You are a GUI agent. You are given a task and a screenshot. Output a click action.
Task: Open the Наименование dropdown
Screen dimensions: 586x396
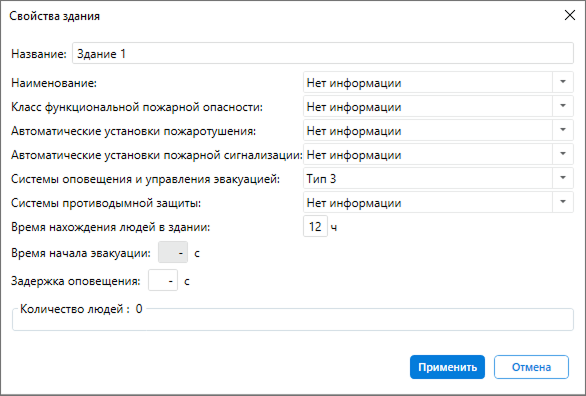pos(438,82)
